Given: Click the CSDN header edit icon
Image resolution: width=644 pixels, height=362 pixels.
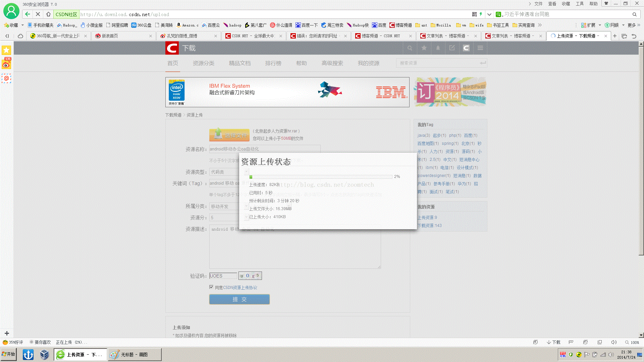Looking at the screenshot, I should point(452,48).
